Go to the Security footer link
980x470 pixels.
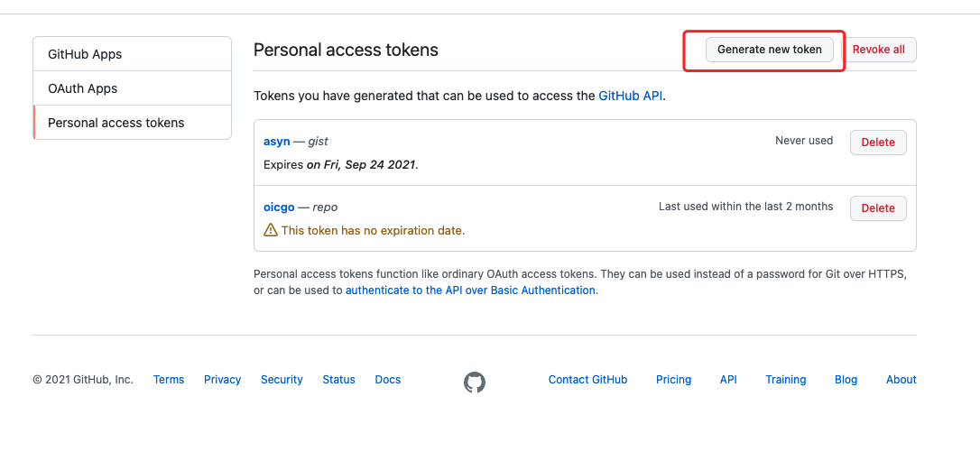(282, 380)
